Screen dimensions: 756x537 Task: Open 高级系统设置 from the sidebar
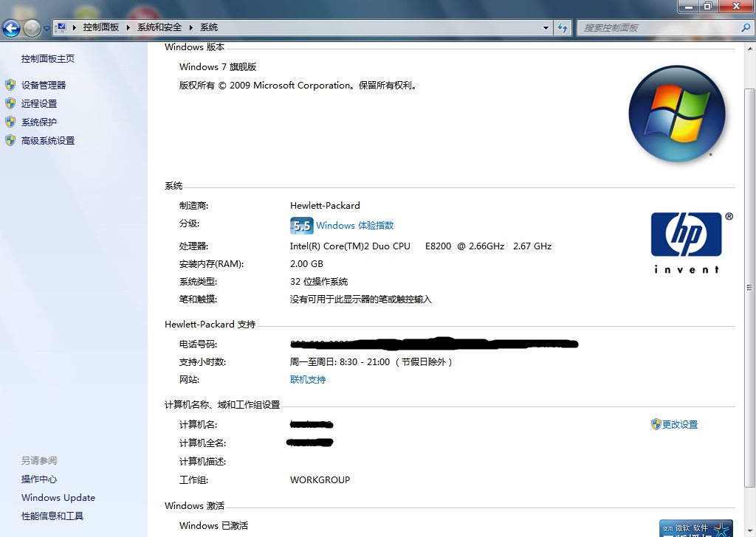(48, 141)
